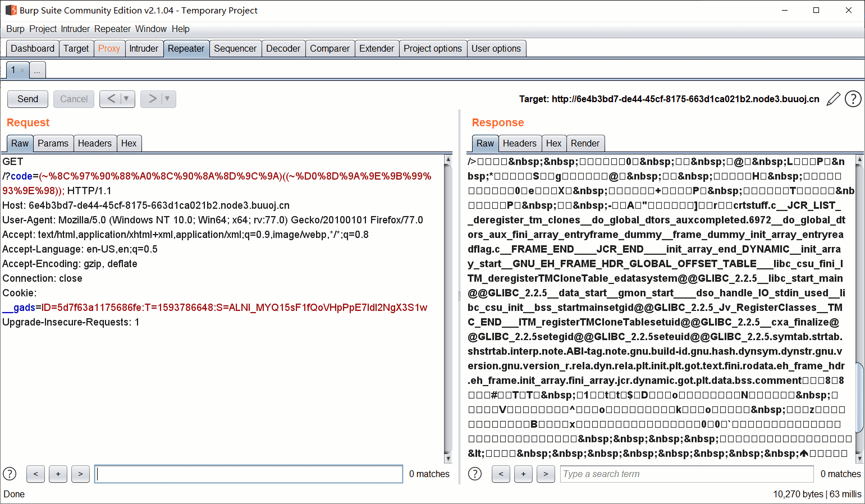Click the request pane scroll up arrow
Image resolution: width=865 pixels, height=504 pixels.
[x=448, y=160]
